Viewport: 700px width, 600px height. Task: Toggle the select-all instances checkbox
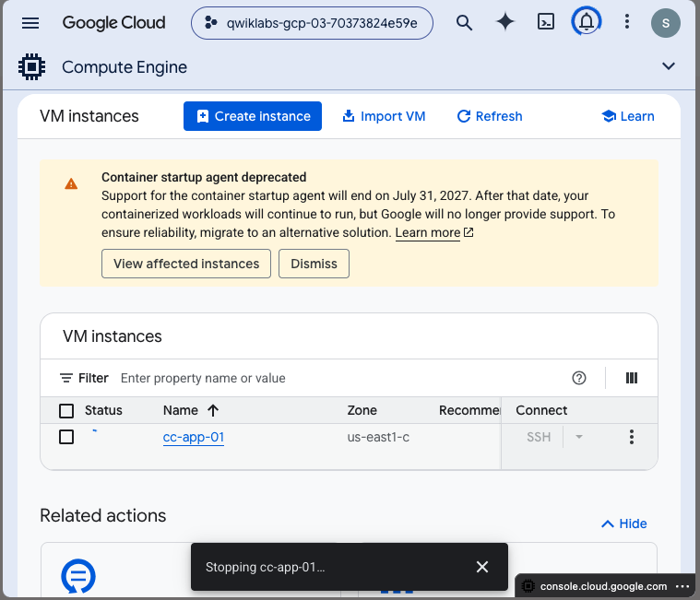point(66,411)
